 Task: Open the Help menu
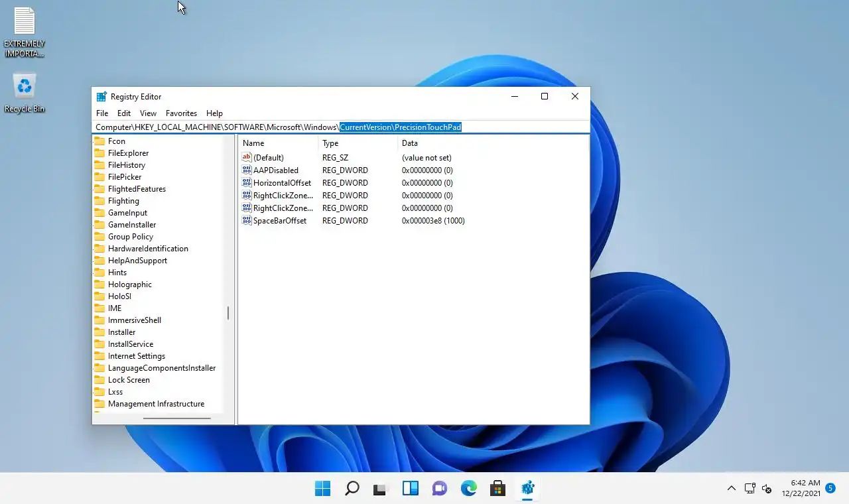[214, 113]
